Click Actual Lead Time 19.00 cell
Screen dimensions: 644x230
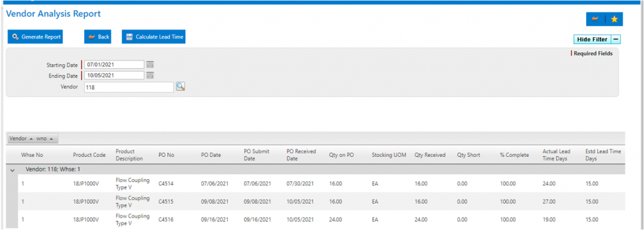point(549,220)
